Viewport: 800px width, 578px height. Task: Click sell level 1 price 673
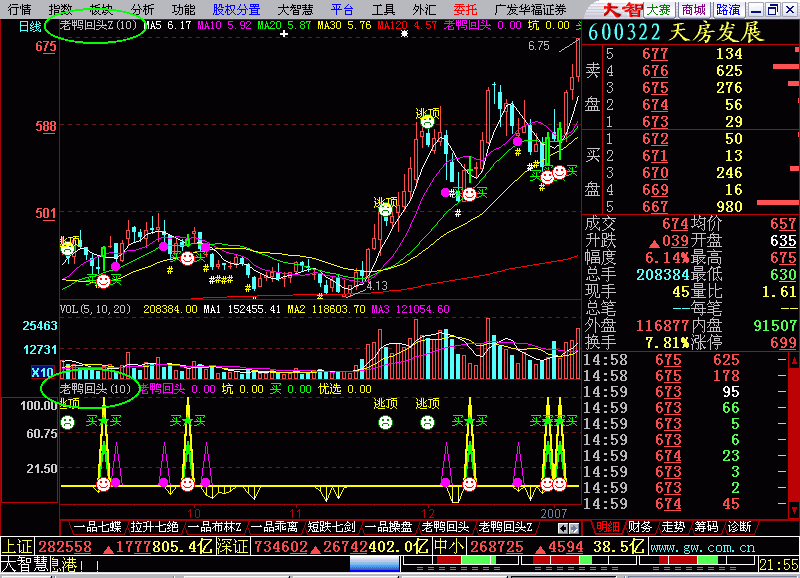coord(655,121)
